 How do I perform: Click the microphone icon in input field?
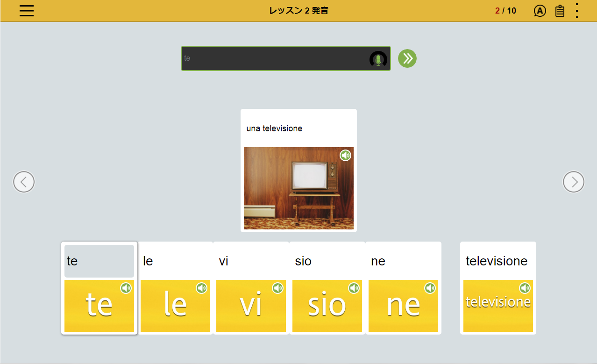coord(378,59)
